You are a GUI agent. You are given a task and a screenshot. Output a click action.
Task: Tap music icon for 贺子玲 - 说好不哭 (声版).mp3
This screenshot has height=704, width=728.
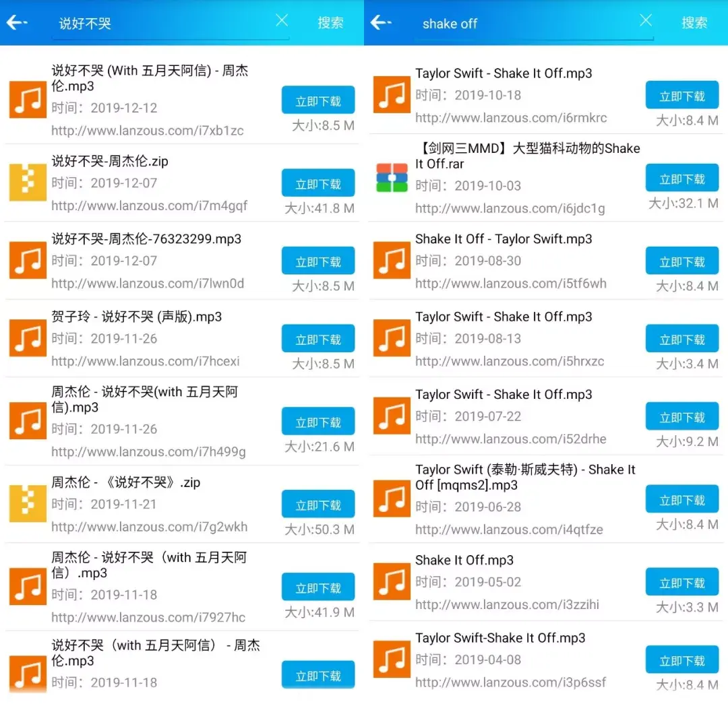(28, 338)
